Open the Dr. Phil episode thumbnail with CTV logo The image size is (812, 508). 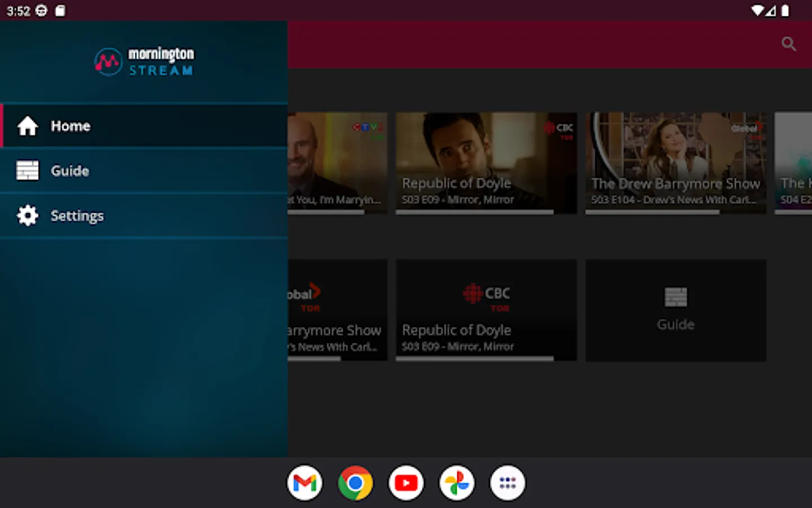point(337,163)
